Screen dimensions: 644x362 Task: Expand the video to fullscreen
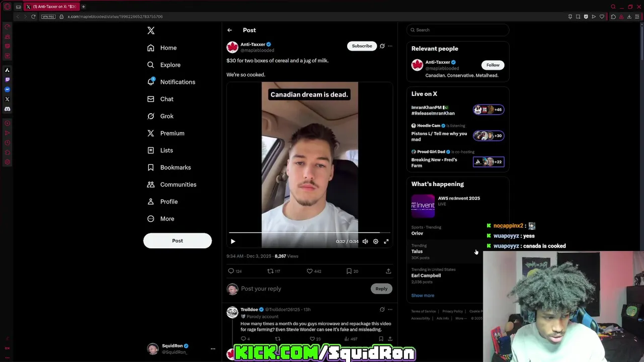coord(386,241)
